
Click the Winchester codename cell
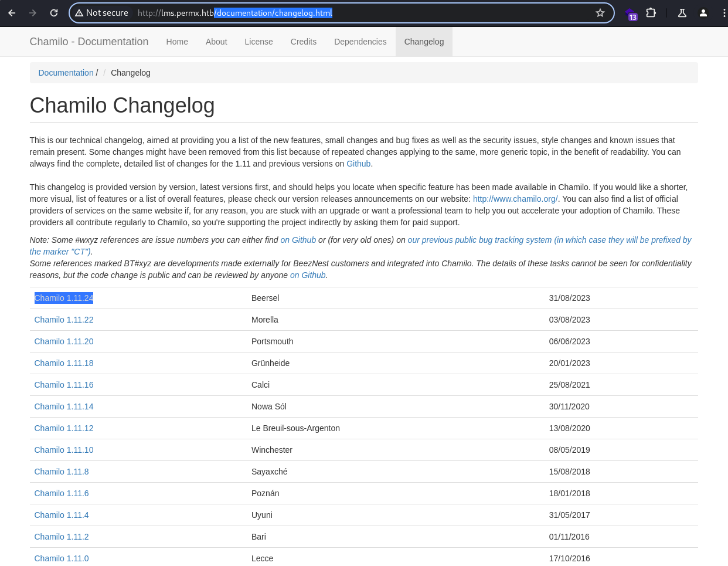pyautogui.click(x=272, y=450)
